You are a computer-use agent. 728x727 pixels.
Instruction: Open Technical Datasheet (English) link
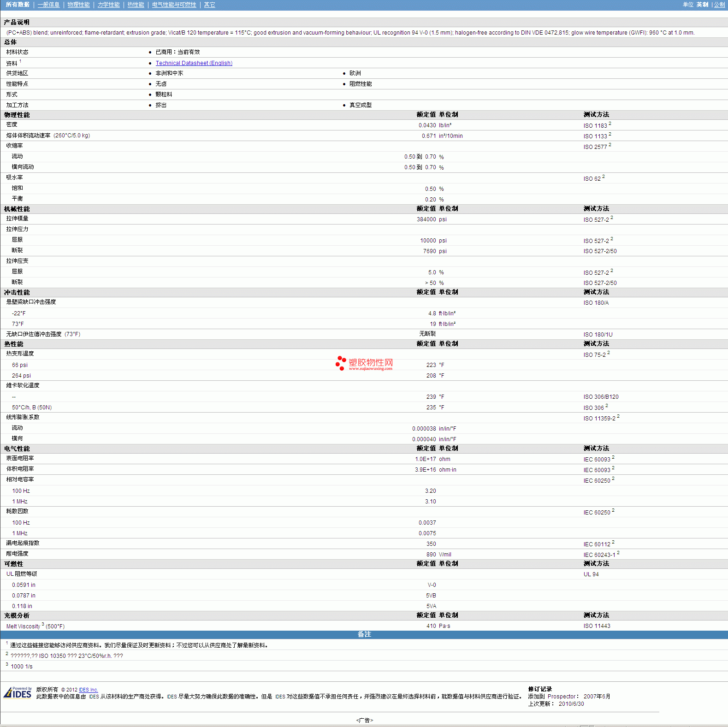(x=194, y=63)
